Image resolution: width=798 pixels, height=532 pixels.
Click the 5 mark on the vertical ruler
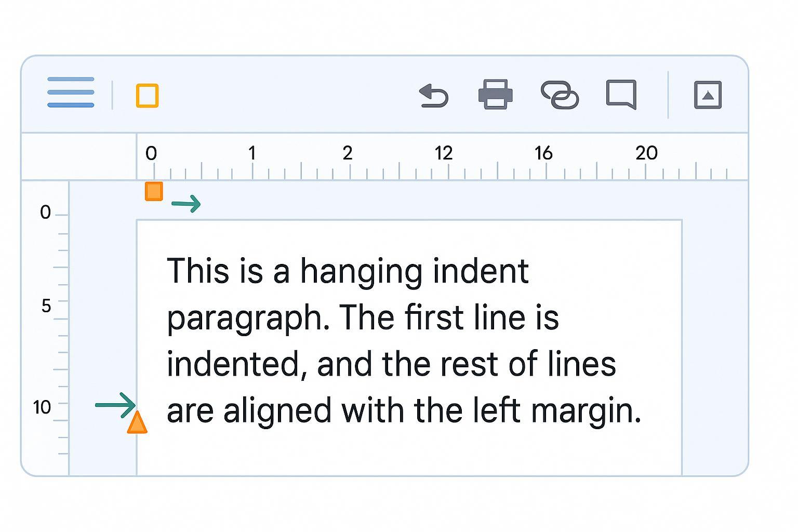coord(46,306)
